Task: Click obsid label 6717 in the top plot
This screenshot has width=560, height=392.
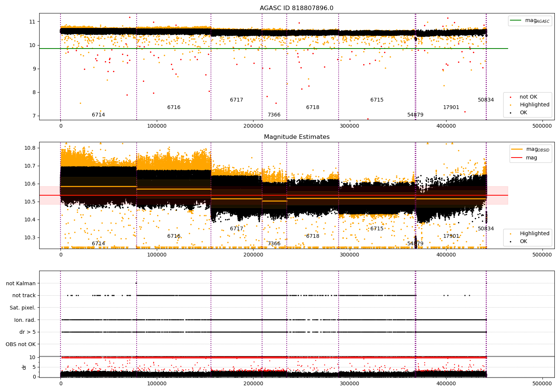Action: tap(237, 100)
